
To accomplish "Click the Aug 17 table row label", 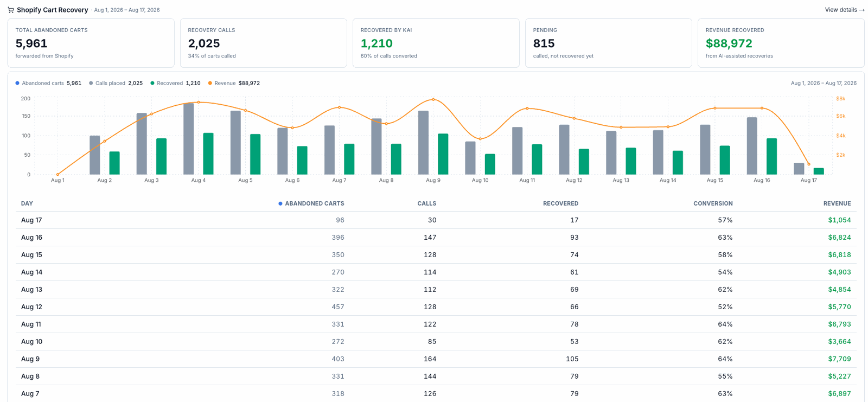I will (x=31, y=220).
